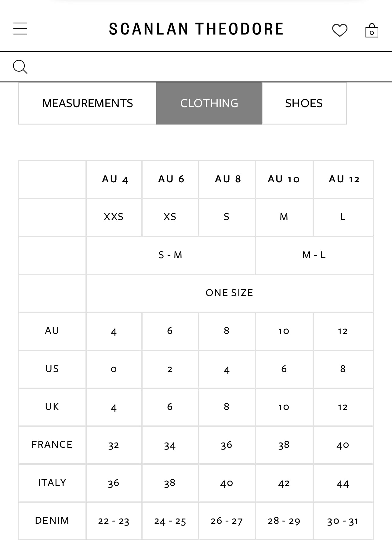Open the shopping bag cart

point(372,31)
